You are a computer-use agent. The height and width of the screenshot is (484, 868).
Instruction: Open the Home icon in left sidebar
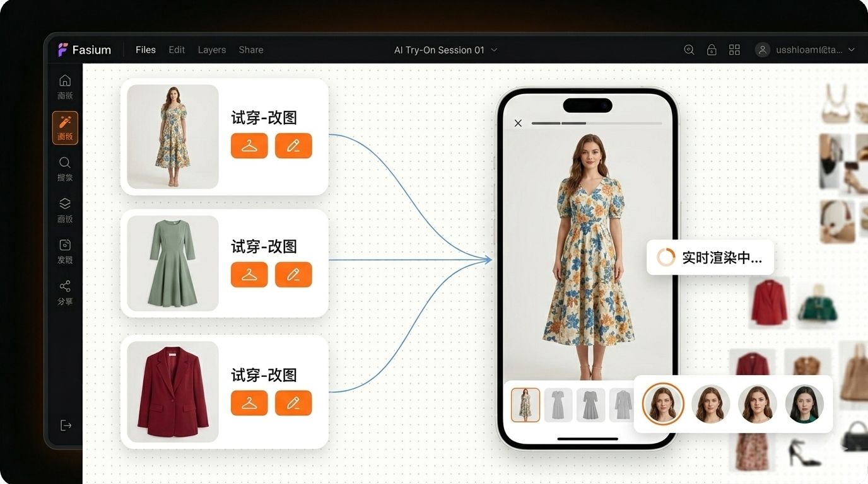(65, 81)
